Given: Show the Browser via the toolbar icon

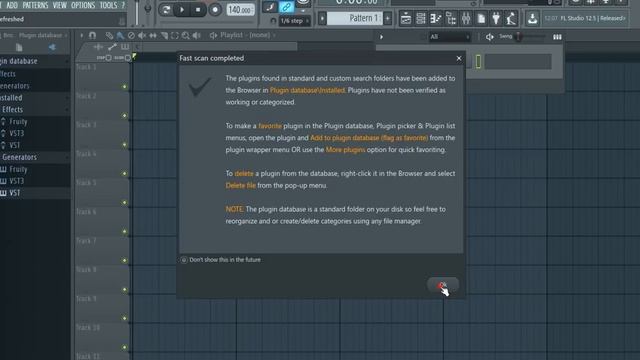Looking at the screenshot, I should (x=451, y=18).
